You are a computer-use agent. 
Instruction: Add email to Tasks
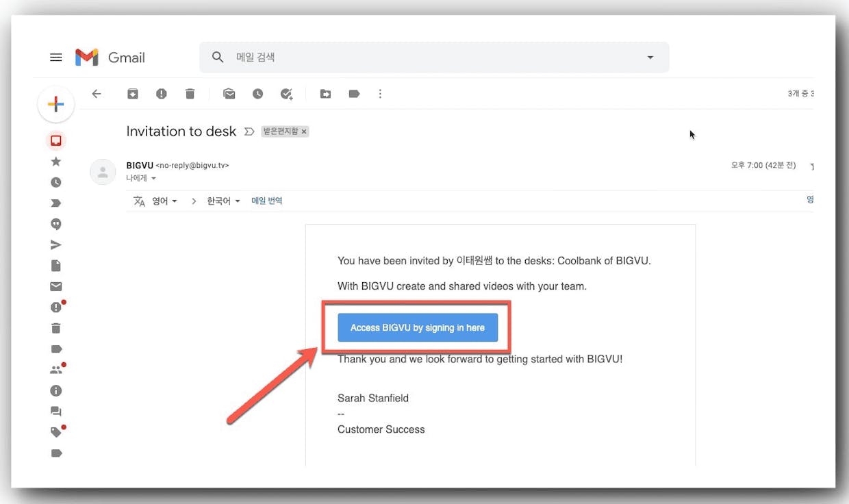[287, 94]
